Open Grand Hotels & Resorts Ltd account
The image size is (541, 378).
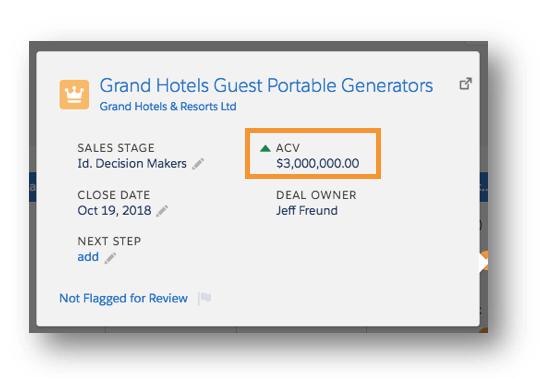pos(168,106)
